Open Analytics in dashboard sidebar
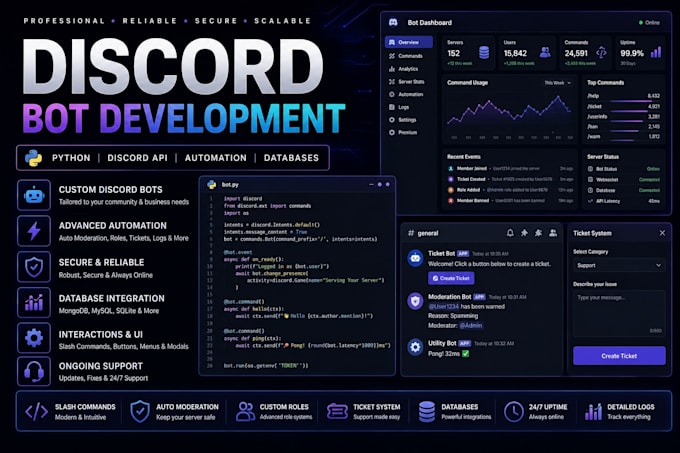This screenshot has height=453, width=680. pyautogui.click(x=409, y=69)
